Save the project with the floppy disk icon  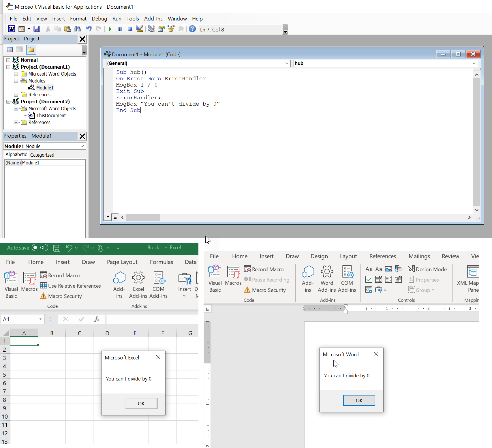click(x=37, y=29)
